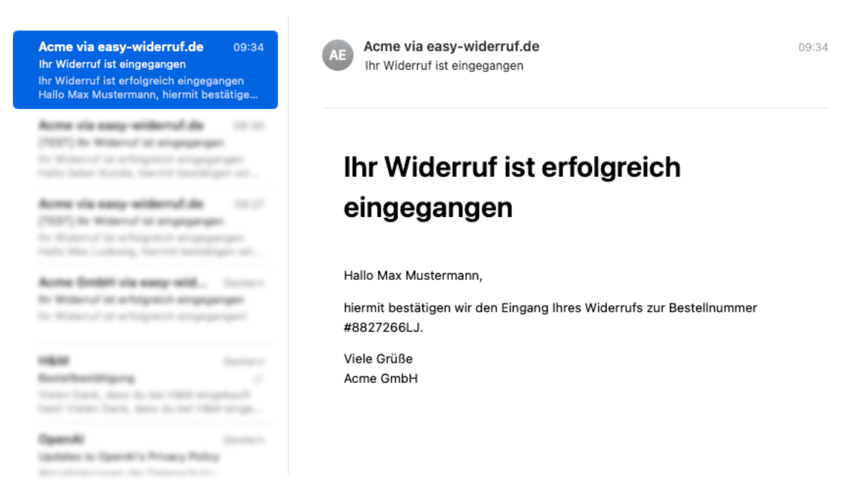Click the 'Viele Grüße' closing line

point(378,359)
